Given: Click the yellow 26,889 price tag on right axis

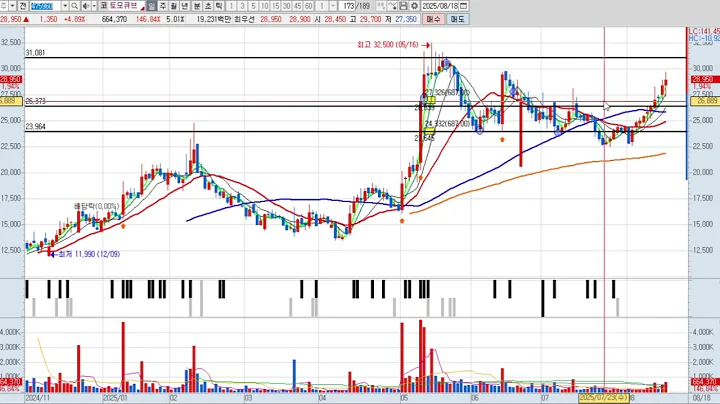Looking at the screenshot, I should (x=705, y=101).
